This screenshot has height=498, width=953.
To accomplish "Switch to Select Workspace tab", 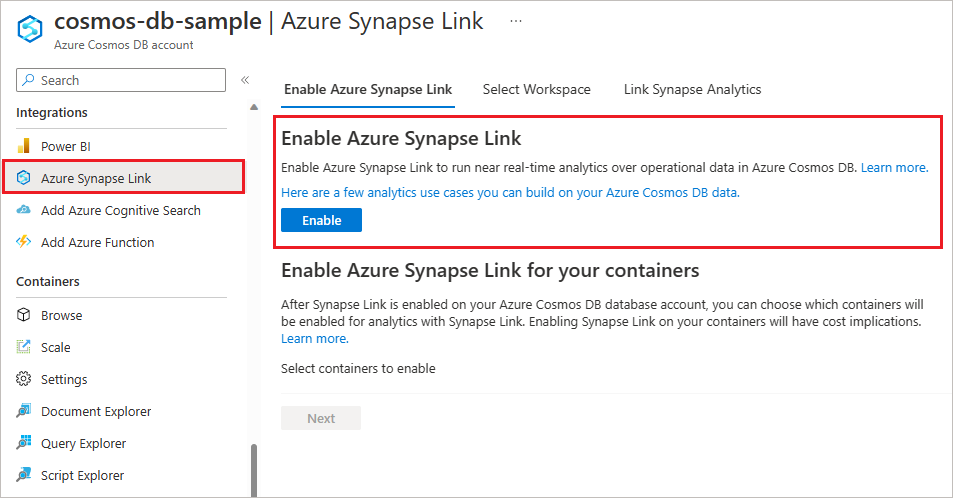I will pyautogui.click(x=536, y=89).
